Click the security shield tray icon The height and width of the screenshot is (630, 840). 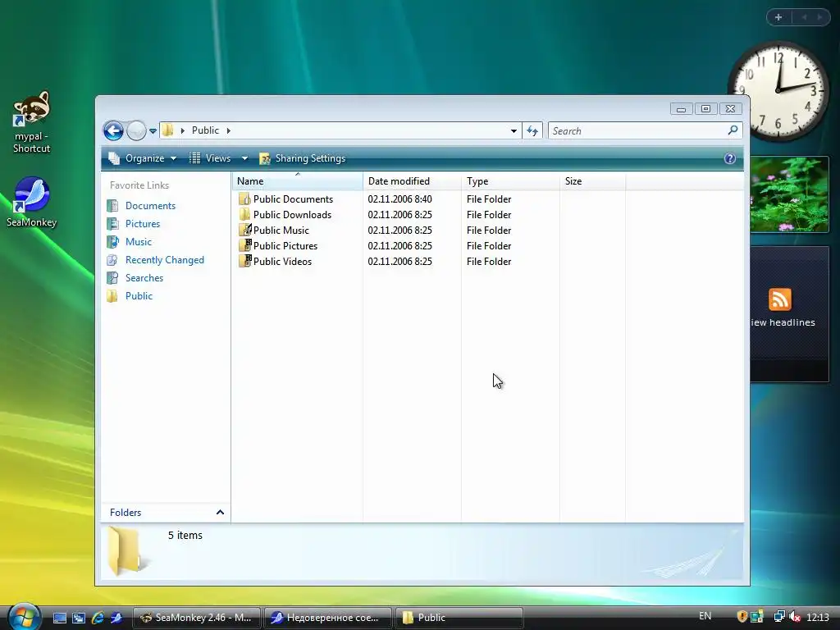pyautogui.click(x=742, y=617)
